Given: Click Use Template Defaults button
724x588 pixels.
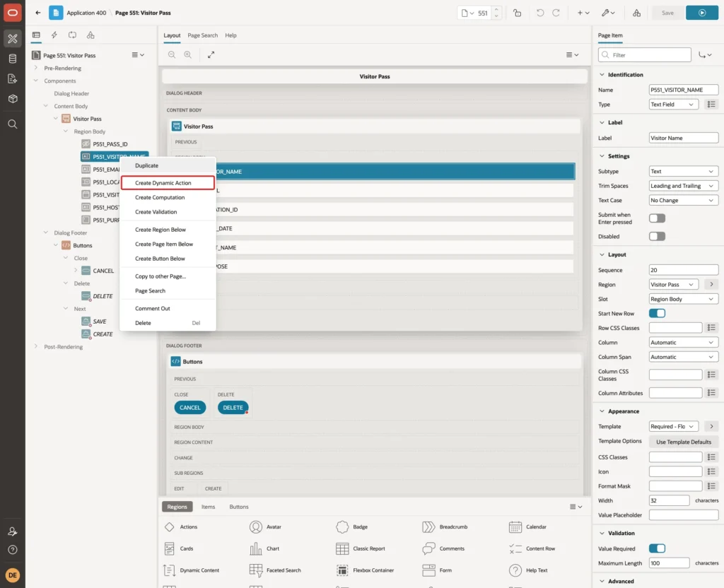Looking at the screenshot, I should click(x=684, y=442).
